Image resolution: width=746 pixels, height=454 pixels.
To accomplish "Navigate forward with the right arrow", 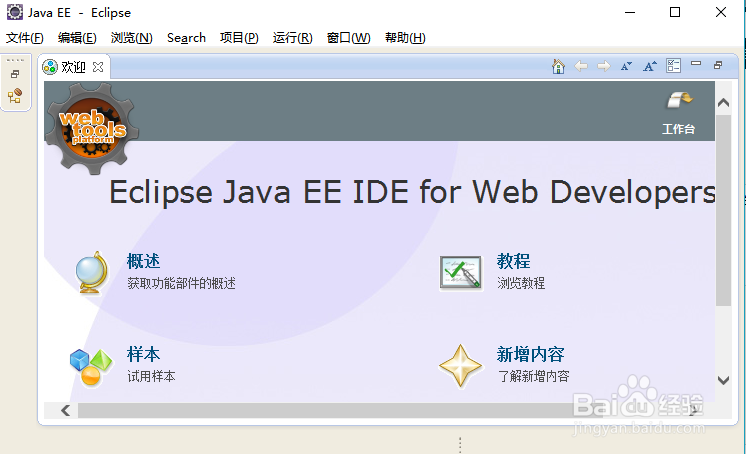I will click(604, 66).
